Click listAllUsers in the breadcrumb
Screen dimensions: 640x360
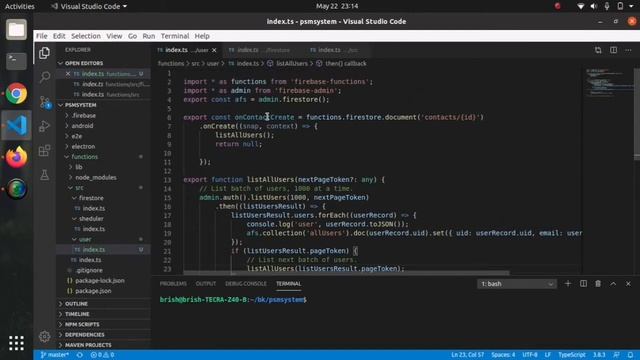click(291, 64)
